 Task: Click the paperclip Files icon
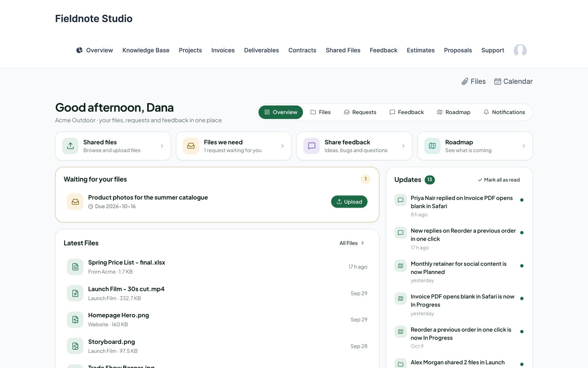click(465, 81)
